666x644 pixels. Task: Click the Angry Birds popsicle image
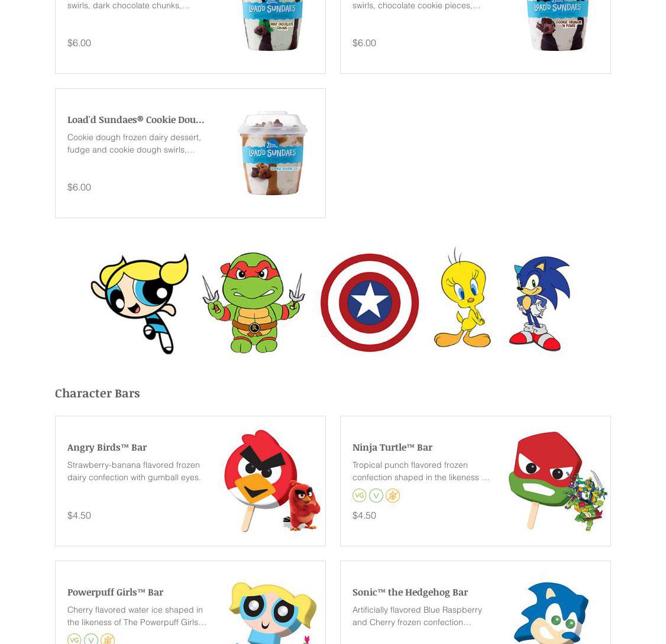click(272, 481)
